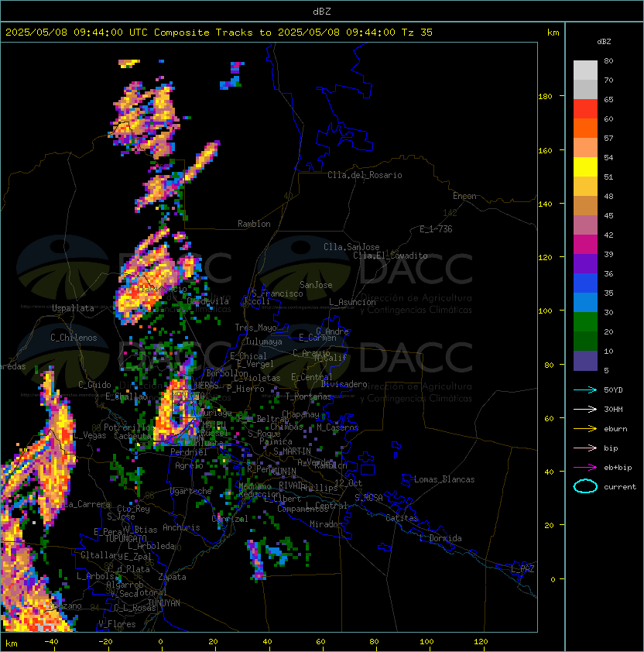Click the Ramblon place label

pos(254,224)
